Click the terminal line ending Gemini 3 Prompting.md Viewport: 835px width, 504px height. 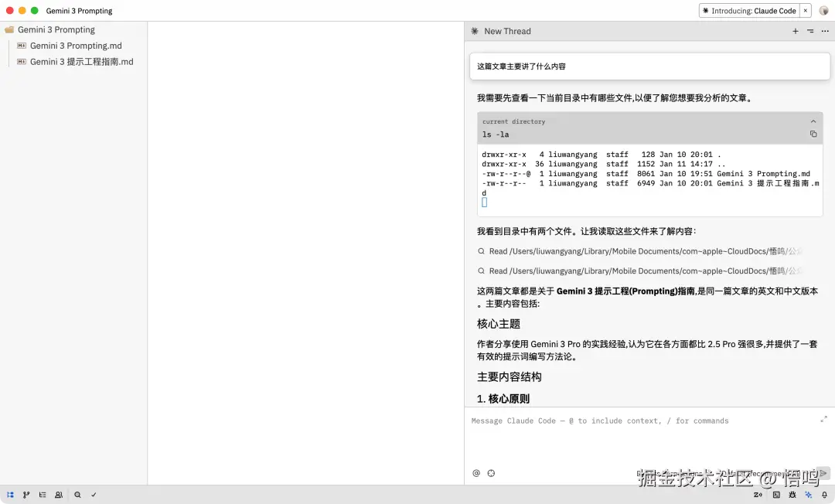coord(646,173)
